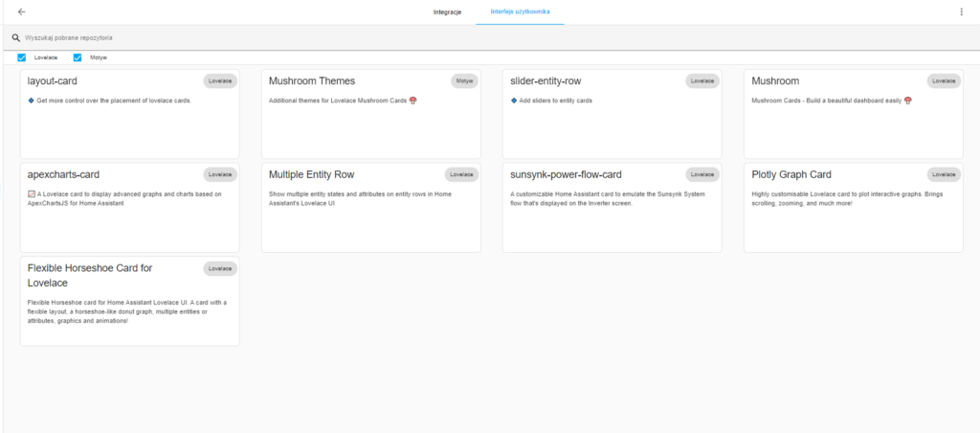The image size is (980, 433).
Task: Open the three-dot overflow menu
Action: coord(961,11)
